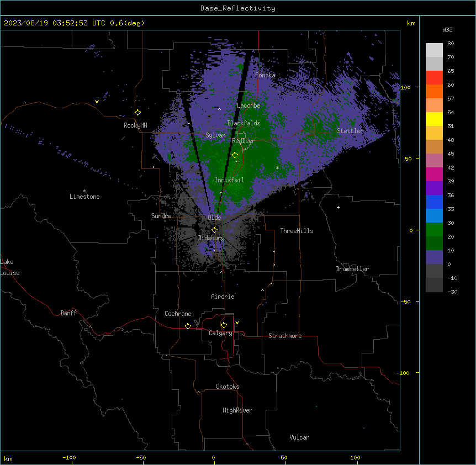Viewport: 476px width, 465px height.
Task: Select the Calgary city label
Action: pyautogui.click(x=220, y=333)
